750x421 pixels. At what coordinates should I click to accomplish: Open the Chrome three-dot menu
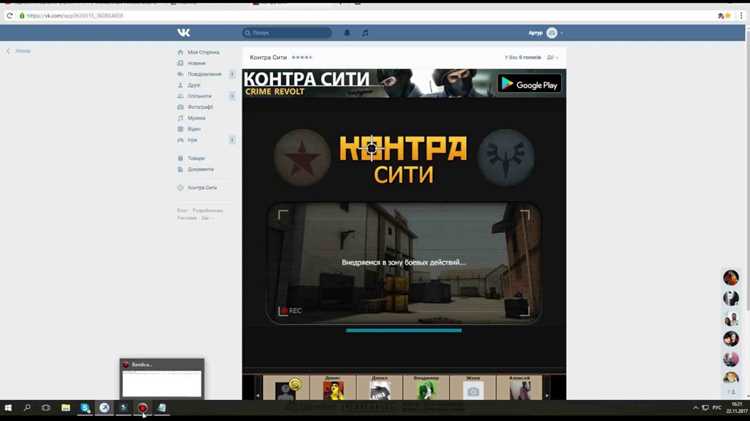pos(741,16)
